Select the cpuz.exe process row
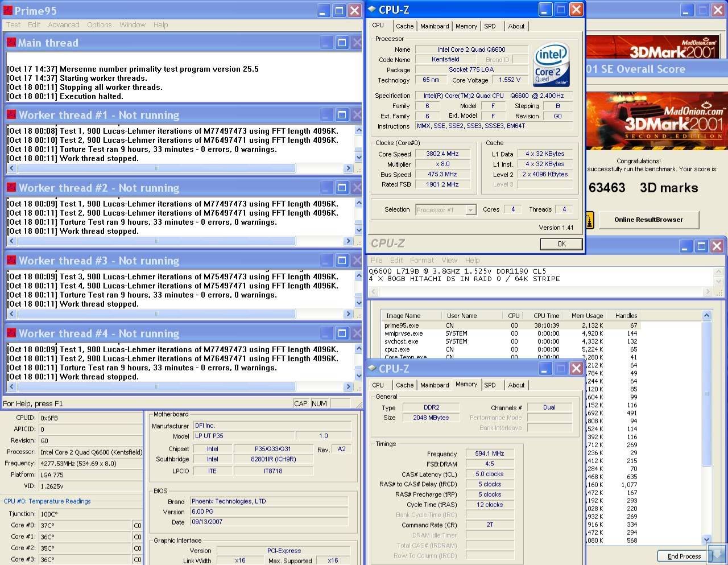This screenshot has width=728, height=565. pyautogui.click(x=511, y=349)
